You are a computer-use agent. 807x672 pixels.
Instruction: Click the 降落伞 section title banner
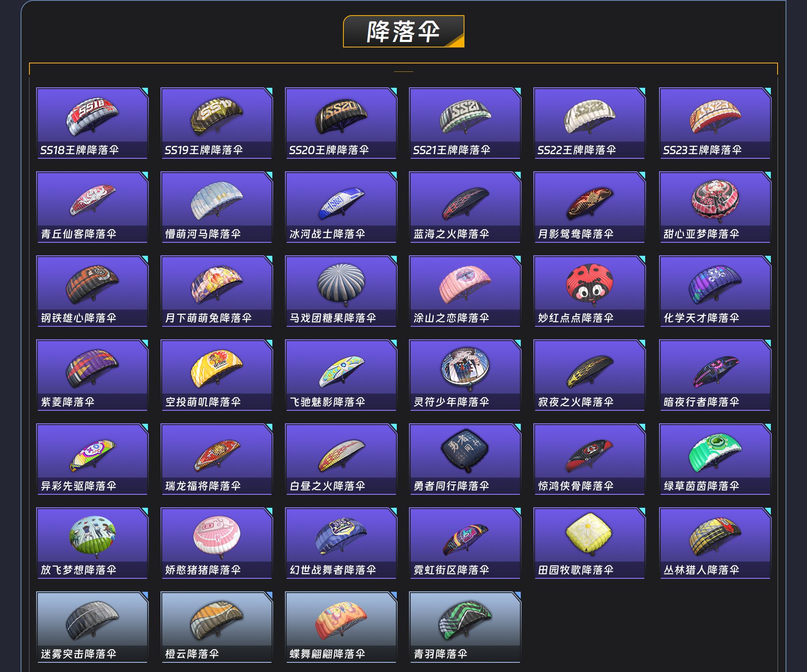coord(403,31)
